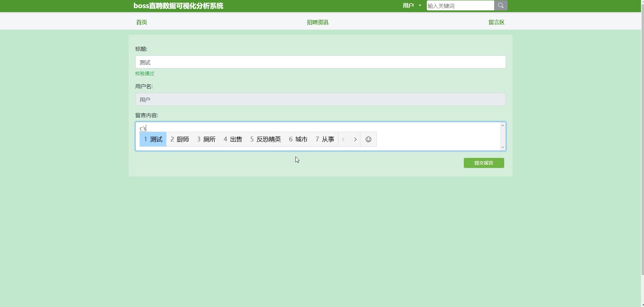Viewport: 644px width, 307px height.
Task: Open the emoji picker in IME bar
Action: (368, 139)
